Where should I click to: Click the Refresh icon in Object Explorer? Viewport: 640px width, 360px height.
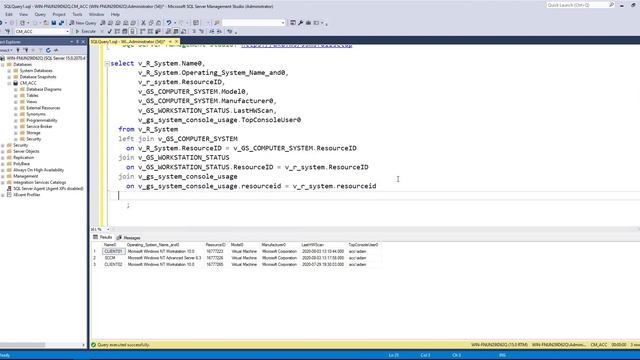coord(48,50)
